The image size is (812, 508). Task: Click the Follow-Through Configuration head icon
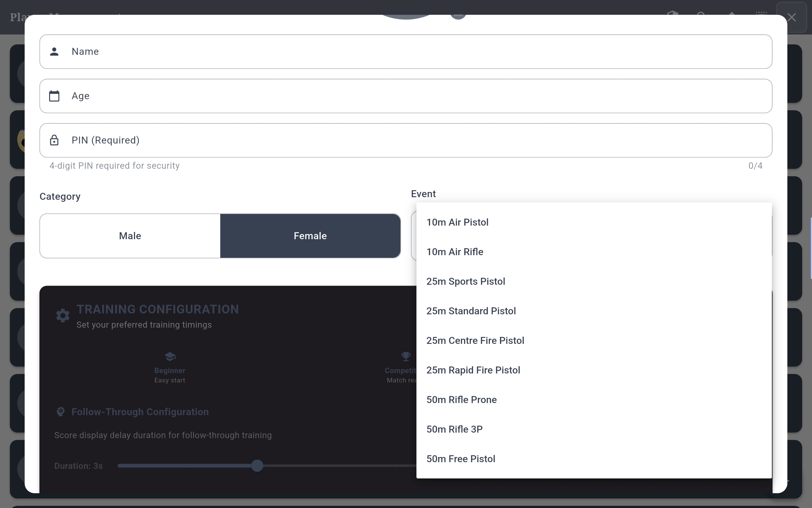(61, 412)
